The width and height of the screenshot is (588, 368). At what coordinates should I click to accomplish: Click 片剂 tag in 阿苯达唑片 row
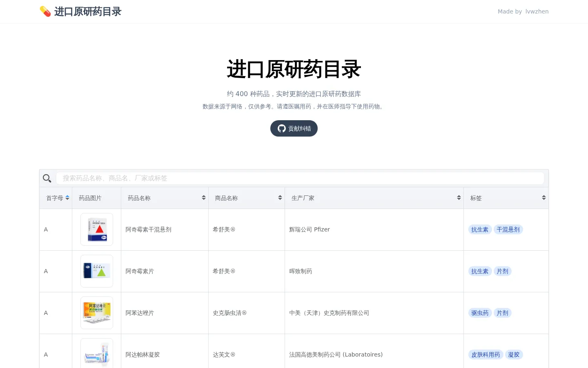coord(502,313)
